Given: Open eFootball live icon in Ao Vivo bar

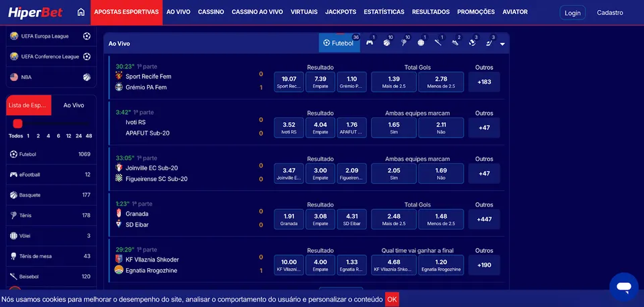Looking at the screenshot, I should pos(370,43).
